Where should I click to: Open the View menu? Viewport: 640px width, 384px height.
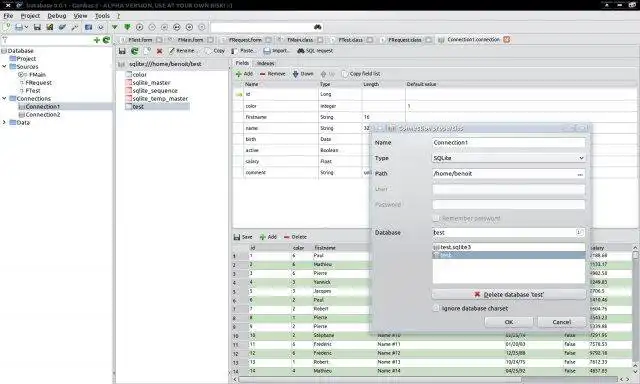point(80,16)
